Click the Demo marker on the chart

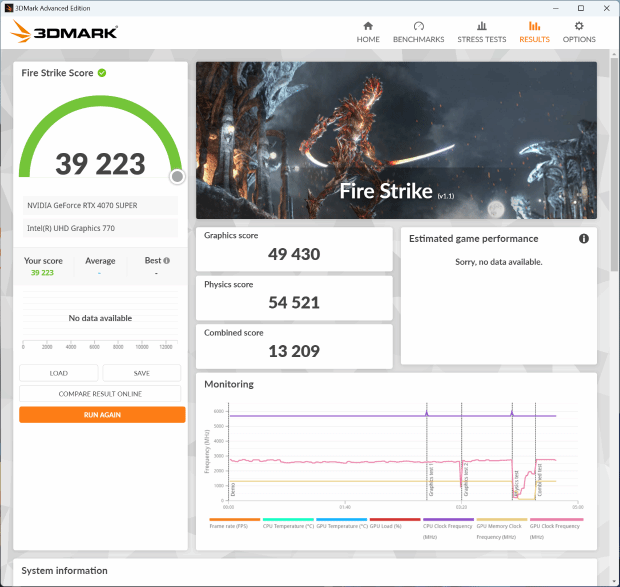pyautogui.click(x=233, y=489)
